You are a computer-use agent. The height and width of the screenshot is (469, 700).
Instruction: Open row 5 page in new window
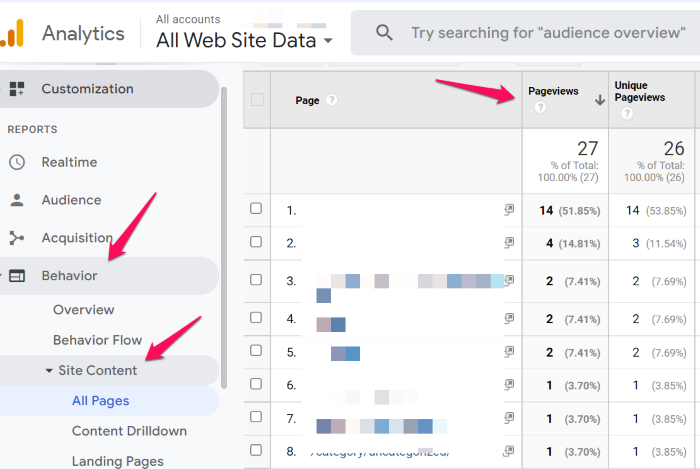pos(509,352)
